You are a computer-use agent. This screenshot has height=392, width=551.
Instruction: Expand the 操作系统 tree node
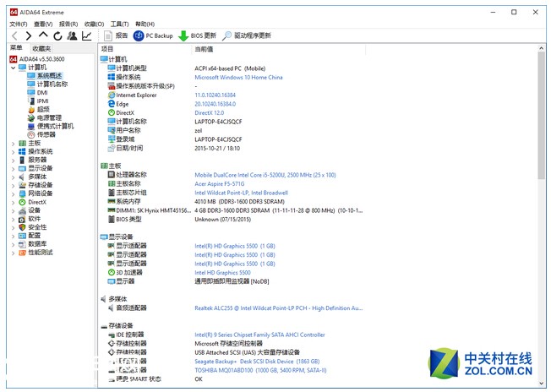(x=13, y=152)
